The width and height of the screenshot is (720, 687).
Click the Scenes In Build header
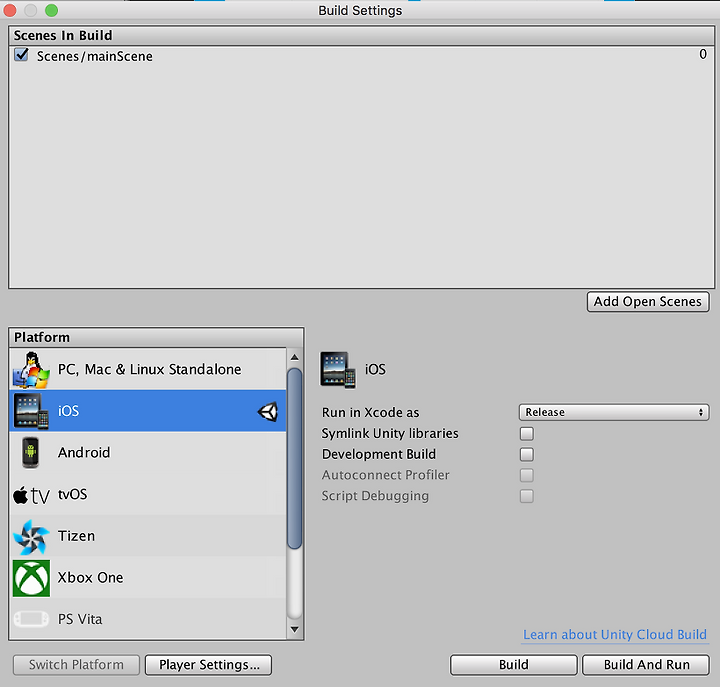[361, 35]
